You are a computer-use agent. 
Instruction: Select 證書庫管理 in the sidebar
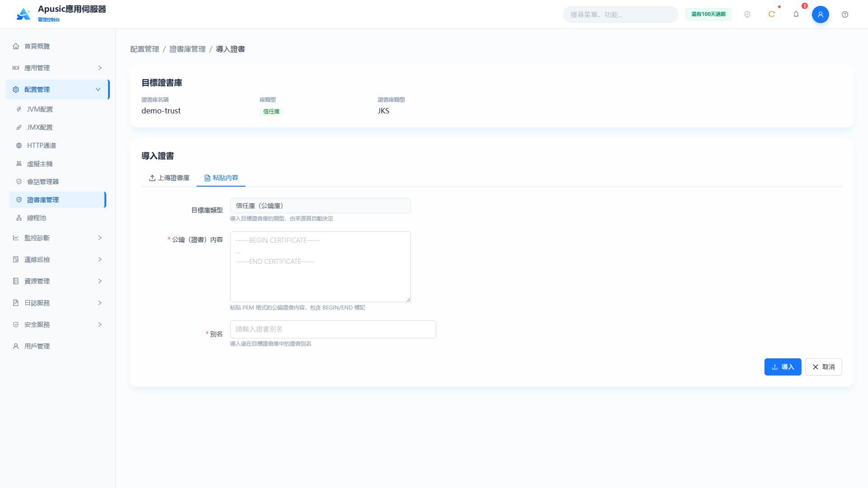coord(57,200)
